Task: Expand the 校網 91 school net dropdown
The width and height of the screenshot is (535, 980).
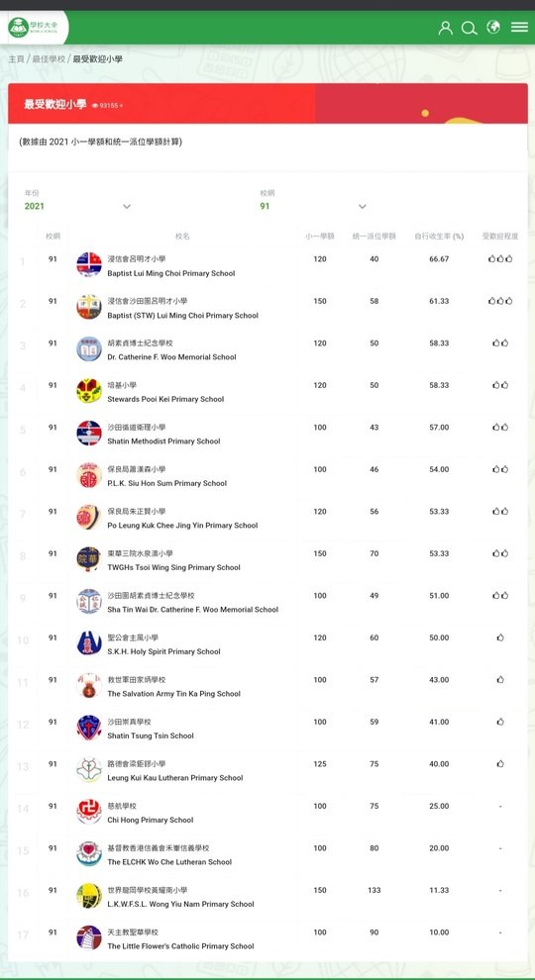Action: coord(313,206)
